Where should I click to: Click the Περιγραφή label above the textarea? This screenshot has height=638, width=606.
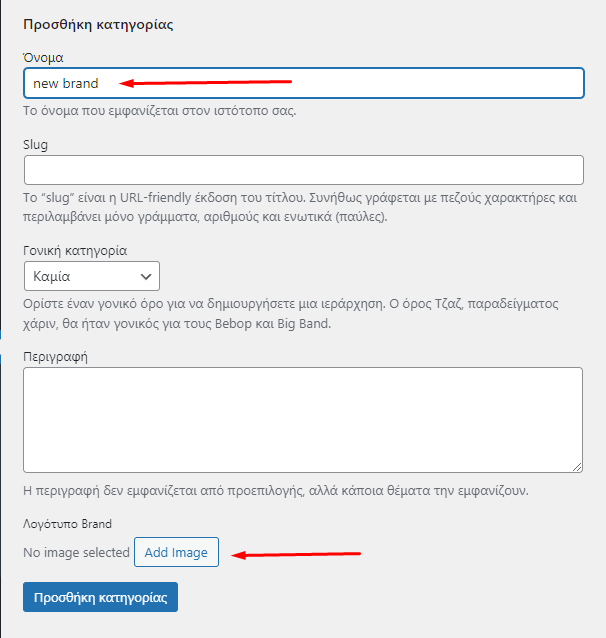pos(56,356)
